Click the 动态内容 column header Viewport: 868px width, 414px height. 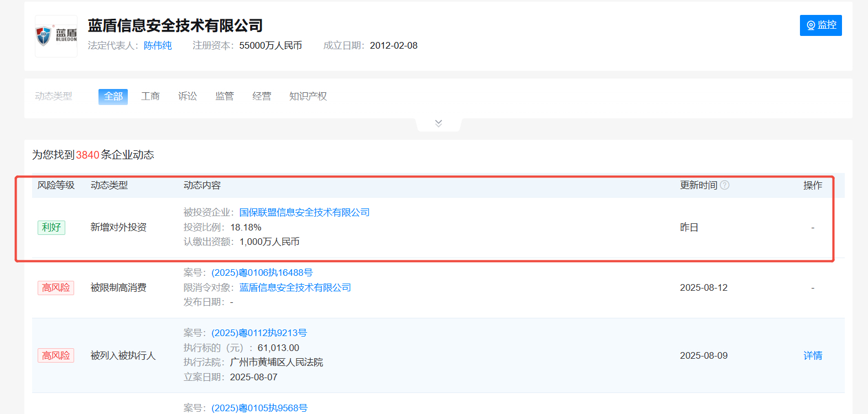pos(202,185)
